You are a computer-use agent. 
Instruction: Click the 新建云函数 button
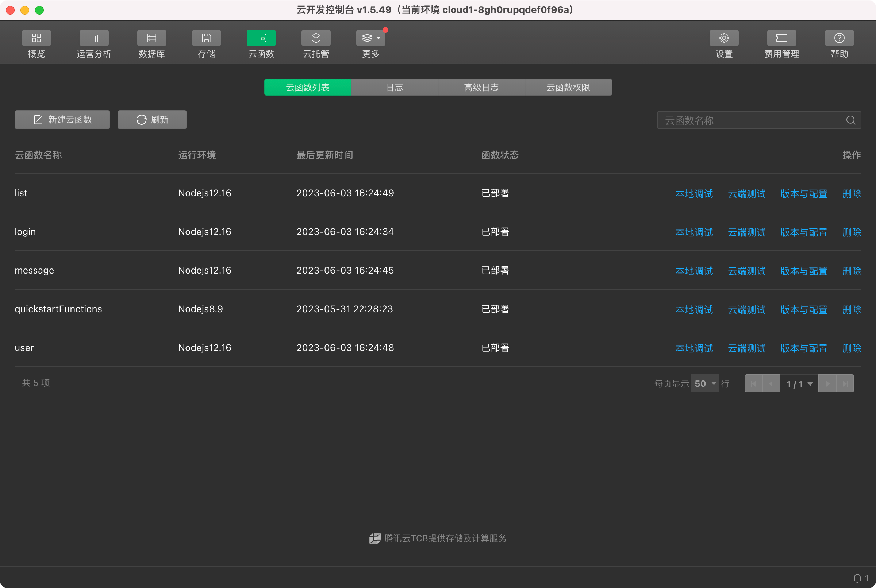[62, 120]
